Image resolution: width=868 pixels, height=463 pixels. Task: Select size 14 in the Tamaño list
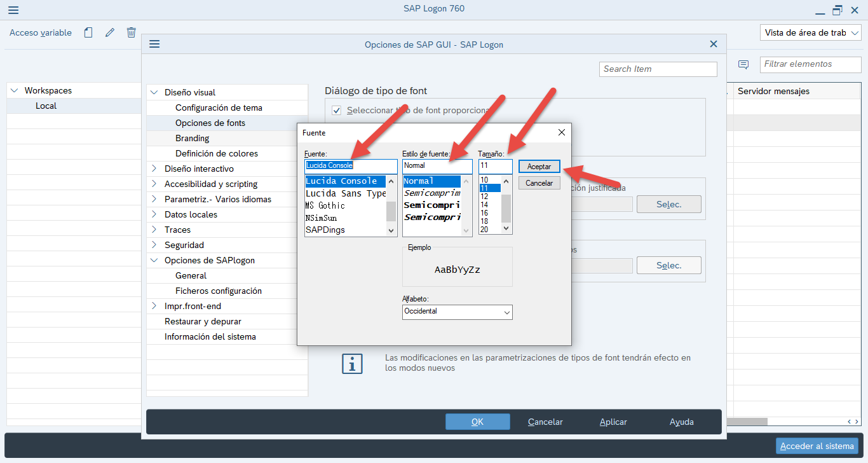pos(486,205)
